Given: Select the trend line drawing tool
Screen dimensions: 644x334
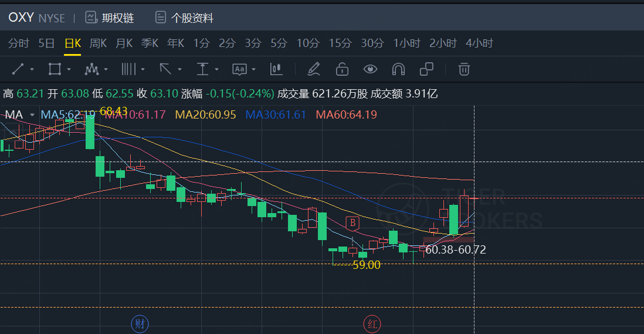Looking at the screenshot, I should (18, 69).
